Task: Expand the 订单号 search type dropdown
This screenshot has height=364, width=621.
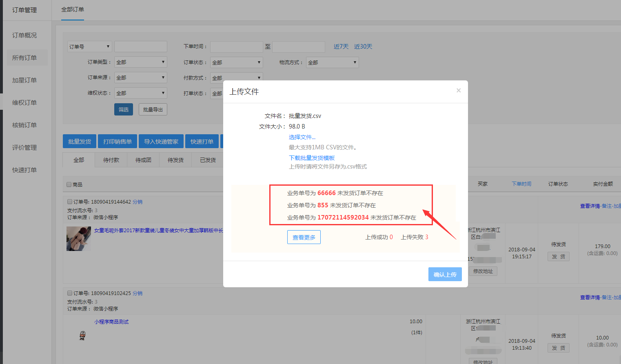Action: pos(89,47)
